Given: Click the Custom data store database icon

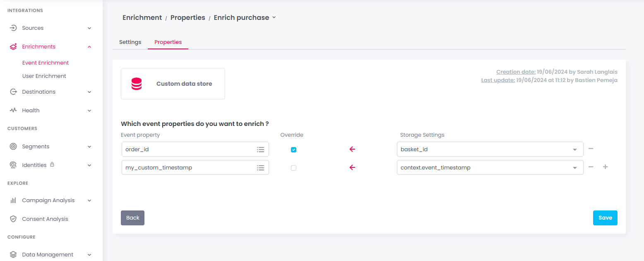Looking at the screenshot, I should 137,84.
